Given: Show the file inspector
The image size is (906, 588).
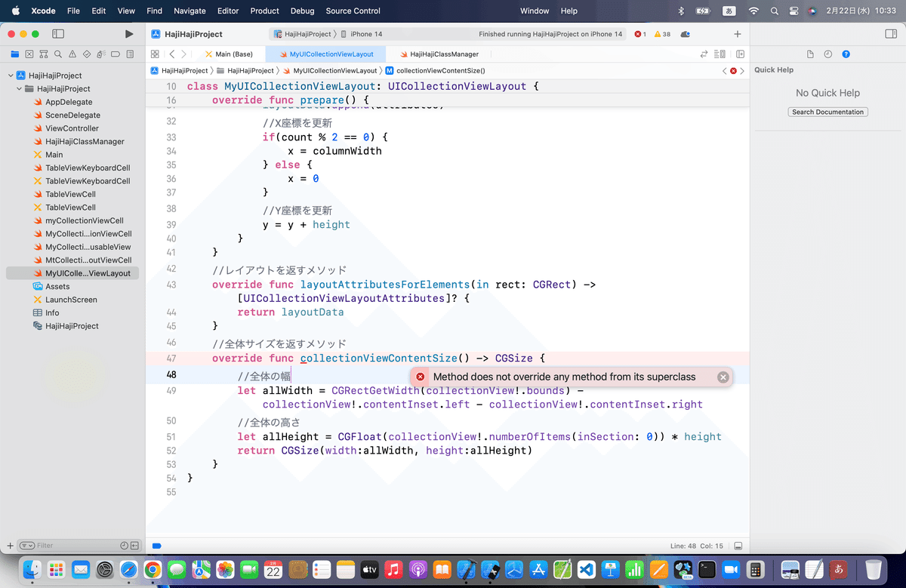Looking at the screenshot, I should pos(810,54).
